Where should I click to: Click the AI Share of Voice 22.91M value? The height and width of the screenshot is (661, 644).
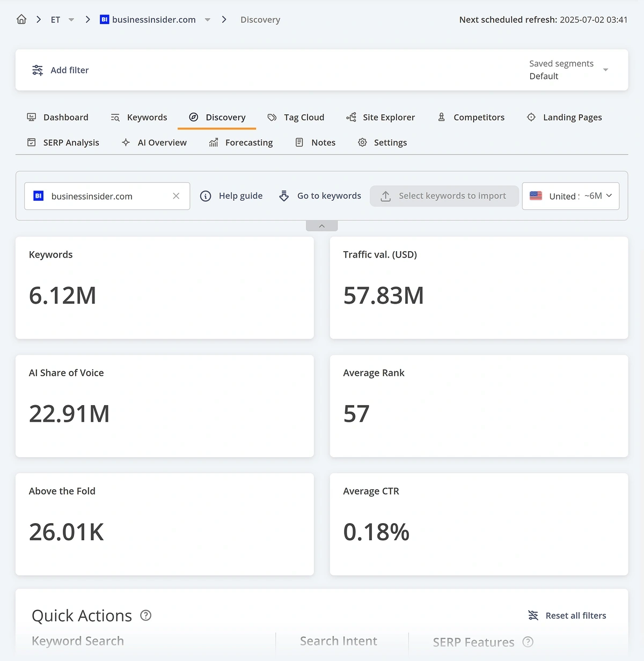click(x=69, y=414)
